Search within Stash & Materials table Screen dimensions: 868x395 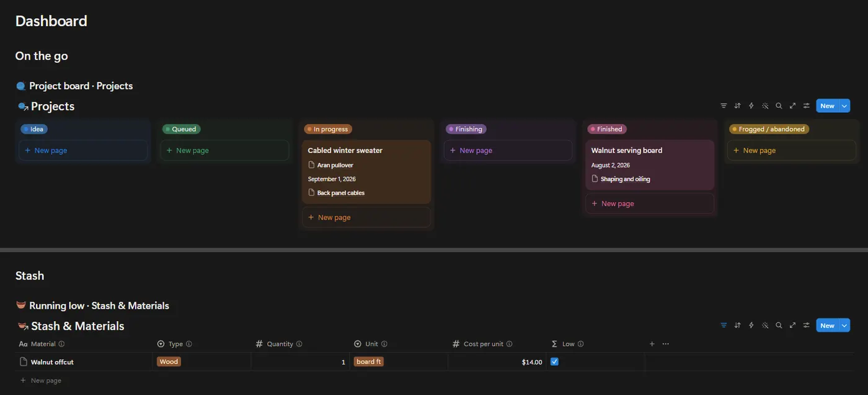779,326
